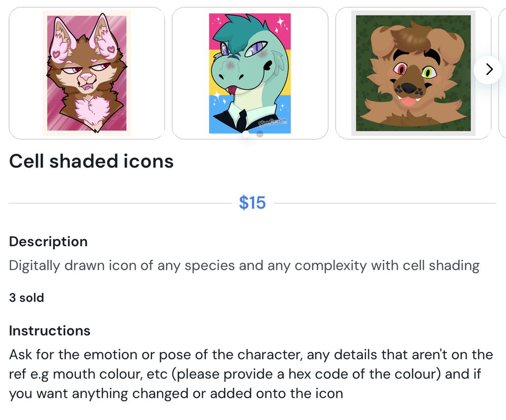Click the "3 sold" label

click(x=26, y=298)
